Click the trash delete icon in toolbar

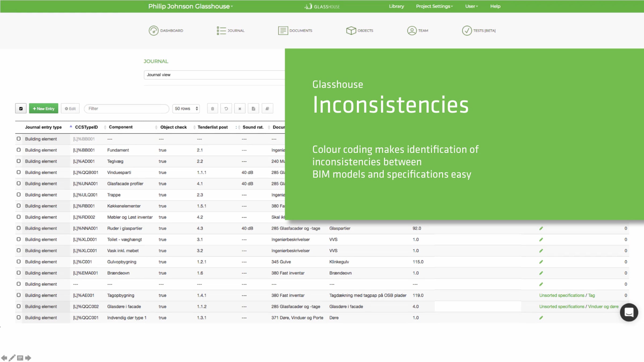coord(213,109)
